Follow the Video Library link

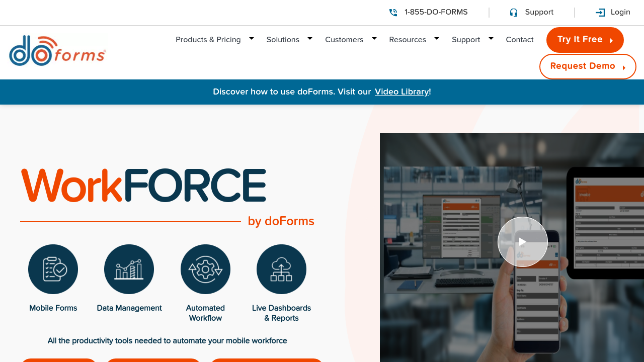click(401, 92)
